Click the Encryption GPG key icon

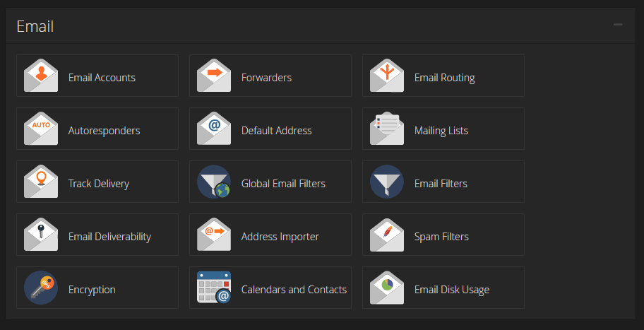click(x=41, y=288)
